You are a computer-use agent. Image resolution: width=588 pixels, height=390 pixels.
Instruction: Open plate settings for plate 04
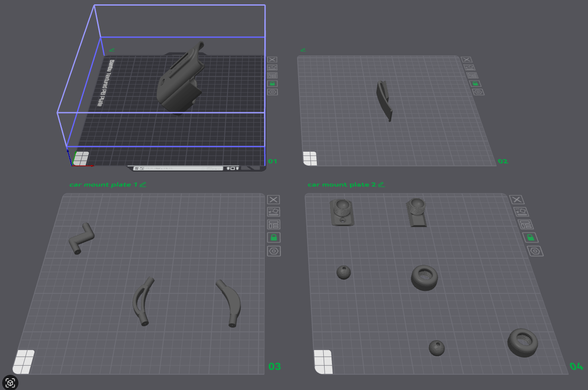535,251
